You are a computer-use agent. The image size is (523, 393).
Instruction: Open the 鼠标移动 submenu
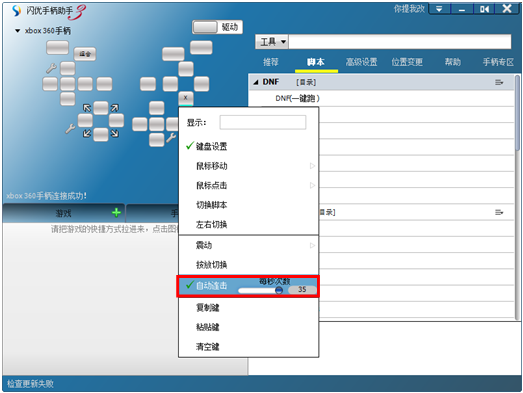tap(248, 166)
